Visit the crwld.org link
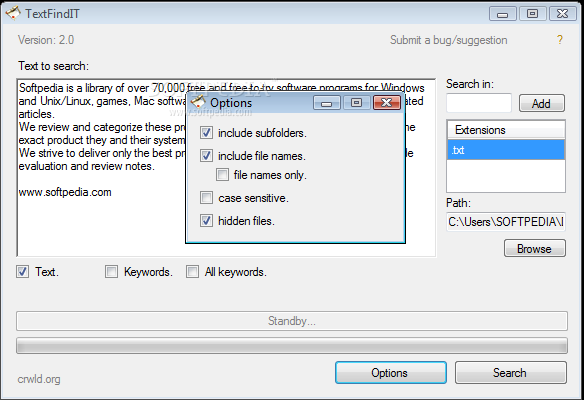 point(39,379)
